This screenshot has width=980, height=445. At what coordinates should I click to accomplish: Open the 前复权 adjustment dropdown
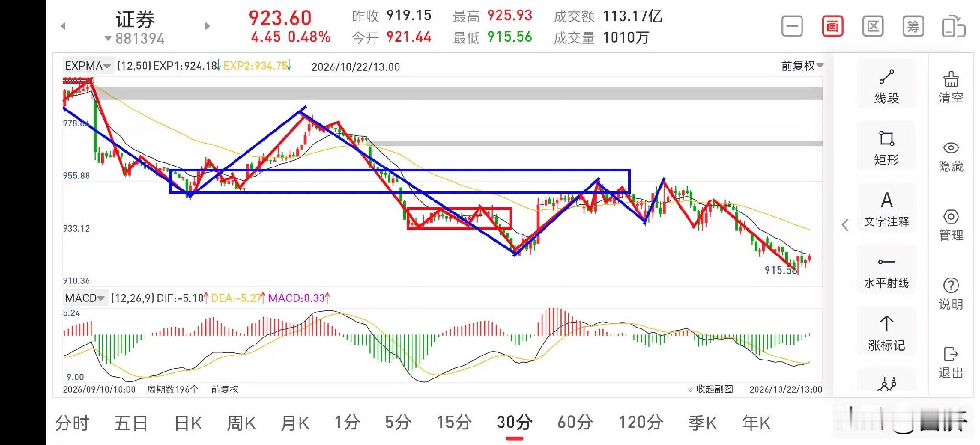point(802,66)
